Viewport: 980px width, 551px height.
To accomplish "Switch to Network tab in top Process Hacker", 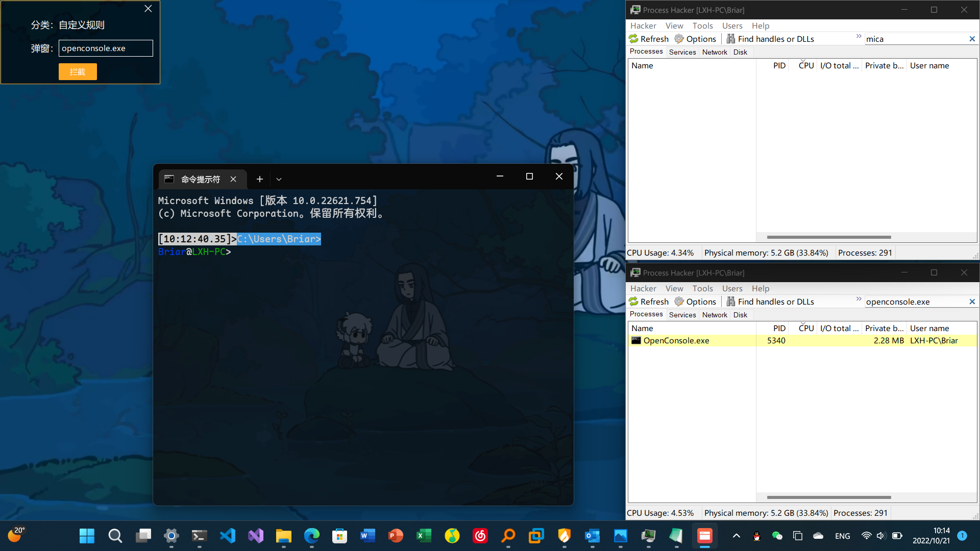I will pyautogui.click(x=714, y=52).
